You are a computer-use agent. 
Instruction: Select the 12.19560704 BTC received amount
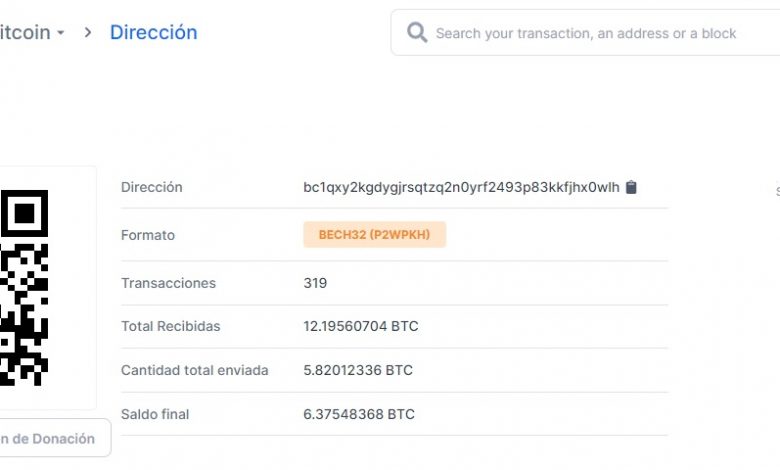tap(360, 326)
